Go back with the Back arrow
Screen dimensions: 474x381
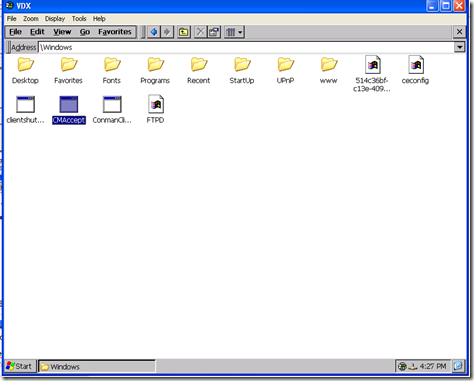click(154, 32)
